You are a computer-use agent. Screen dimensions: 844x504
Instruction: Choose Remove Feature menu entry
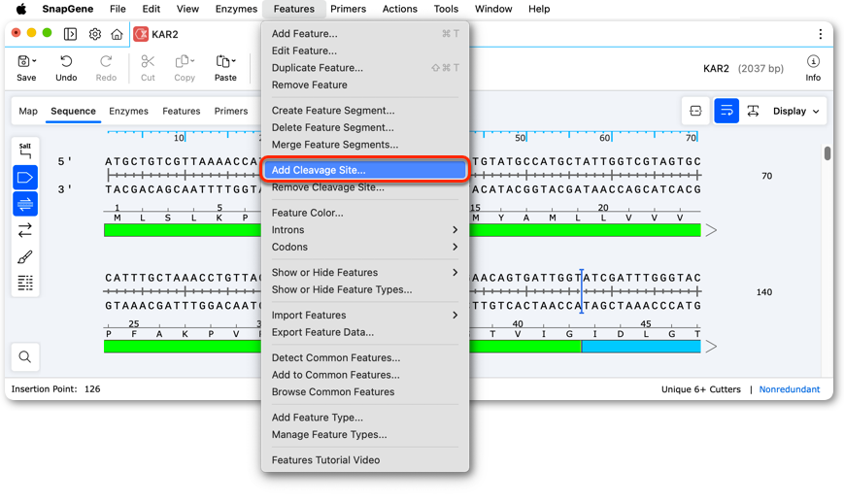coord(365,85)
